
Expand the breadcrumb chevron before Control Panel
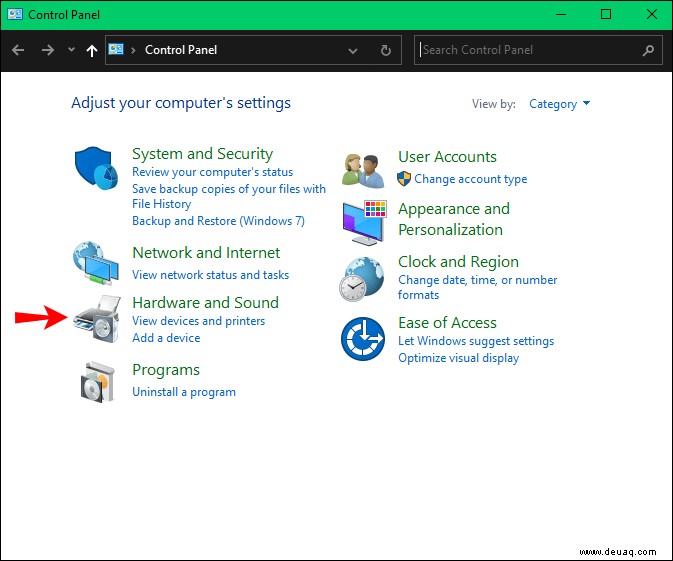click(x=133, y=50)
